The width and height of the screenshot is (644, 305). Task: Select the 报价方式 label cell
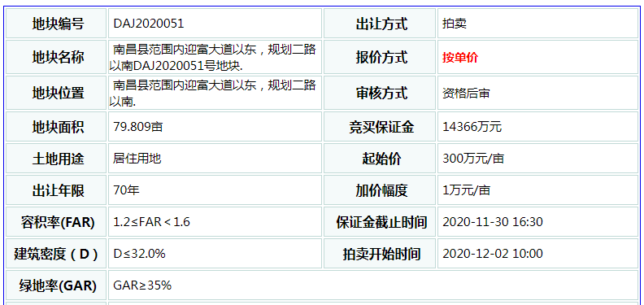(380, 57)
